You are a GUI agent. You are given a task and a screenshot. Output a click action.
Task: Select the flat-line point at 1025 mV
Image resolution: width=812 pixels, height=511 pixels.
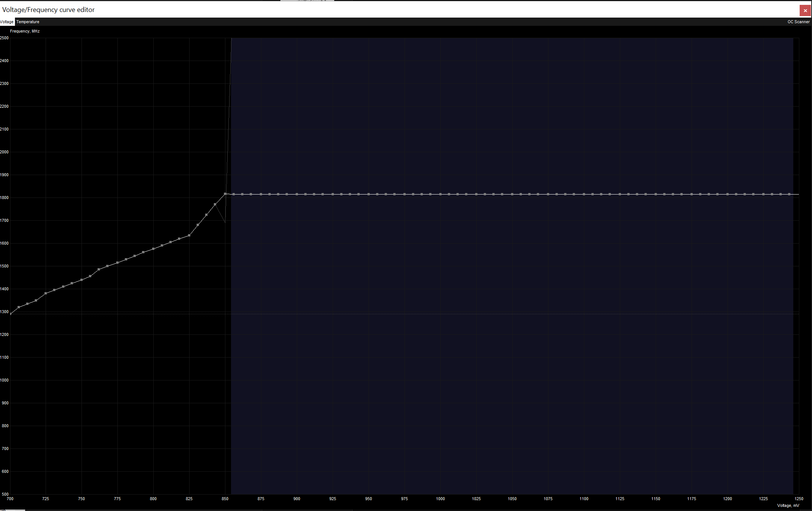point(476,194)
